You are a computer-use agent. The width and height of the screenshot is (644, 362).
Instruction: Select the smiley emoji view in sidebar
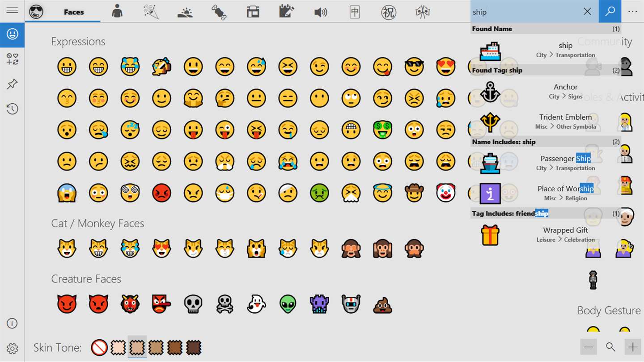(x=12, y=34)
